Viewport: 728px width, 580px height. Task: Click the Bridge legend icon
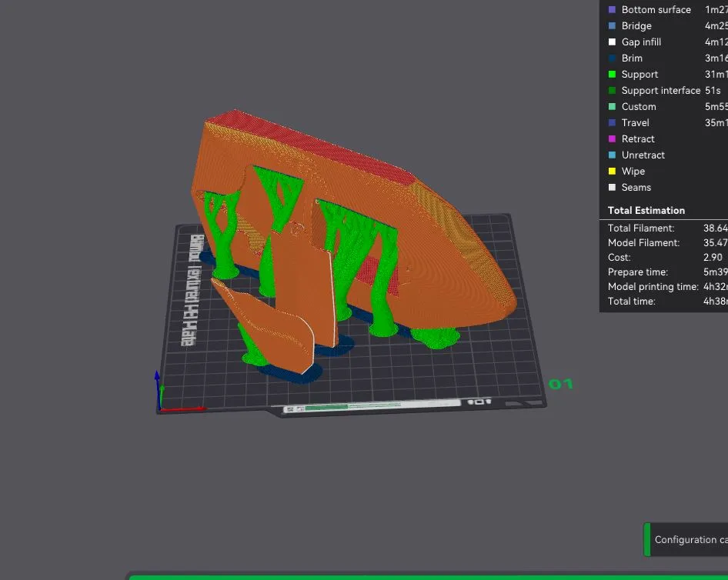[x=612, y=25]
